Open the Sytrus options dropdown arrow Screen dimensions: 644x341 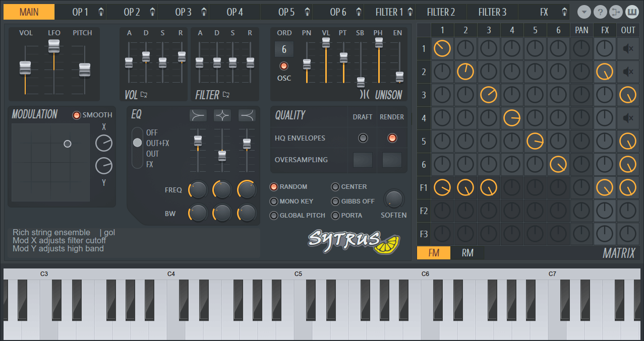(583, 12)
